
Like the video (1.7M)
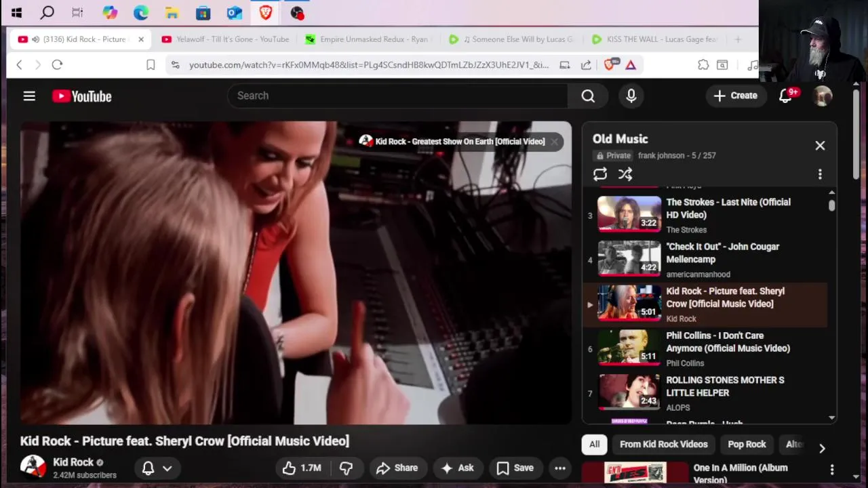coord(302,468)
